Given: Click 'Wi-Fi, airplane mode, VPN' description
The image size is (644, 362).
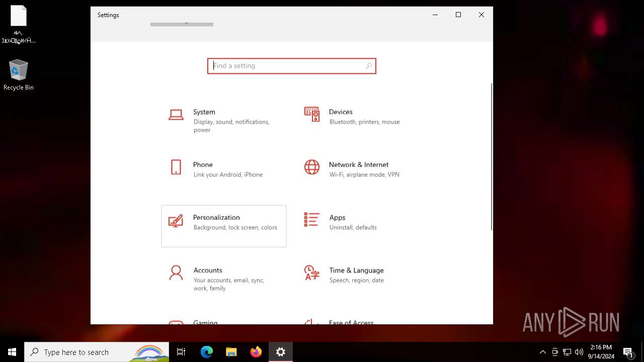Looking at the screenshot, I should point(364,174).
